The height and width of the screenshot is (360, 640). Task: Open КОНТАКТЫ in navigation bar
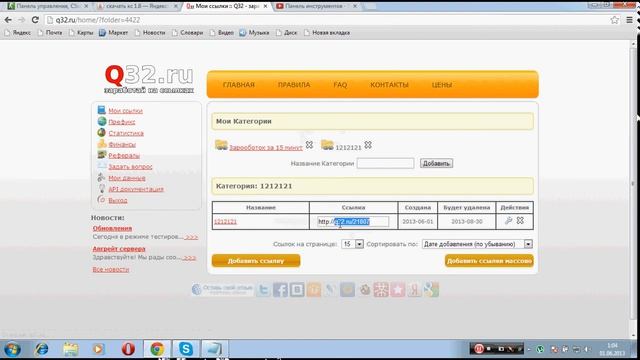click(x=389, y=85)
